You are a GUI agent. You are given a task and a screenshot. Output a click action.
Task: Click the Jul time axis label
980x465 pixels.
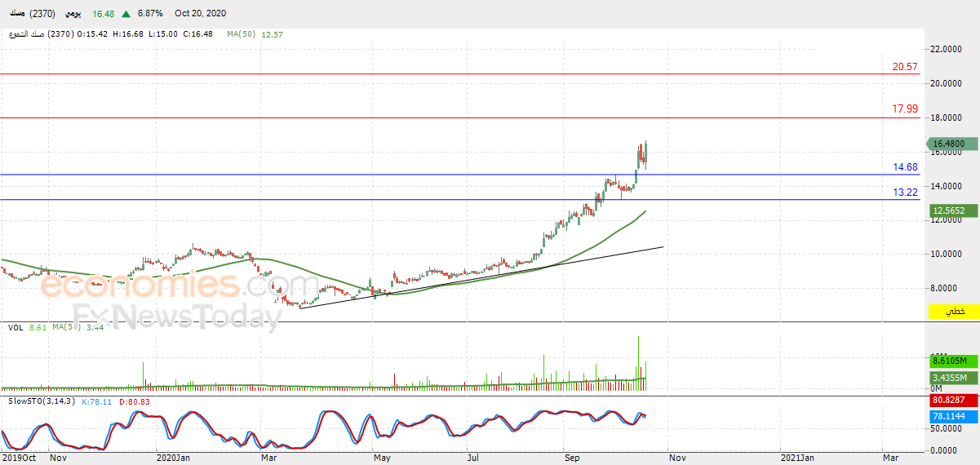pos(472,458)
